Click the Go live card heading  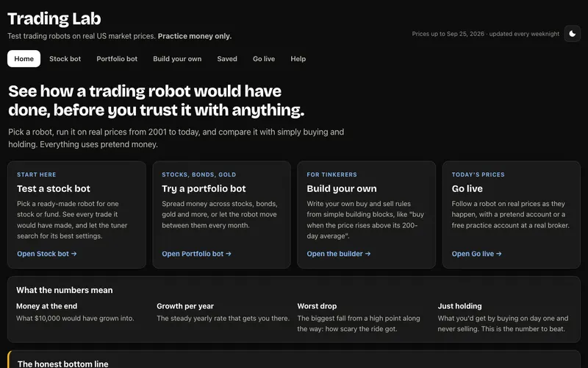pyautogui.click(x=467, y=188)
